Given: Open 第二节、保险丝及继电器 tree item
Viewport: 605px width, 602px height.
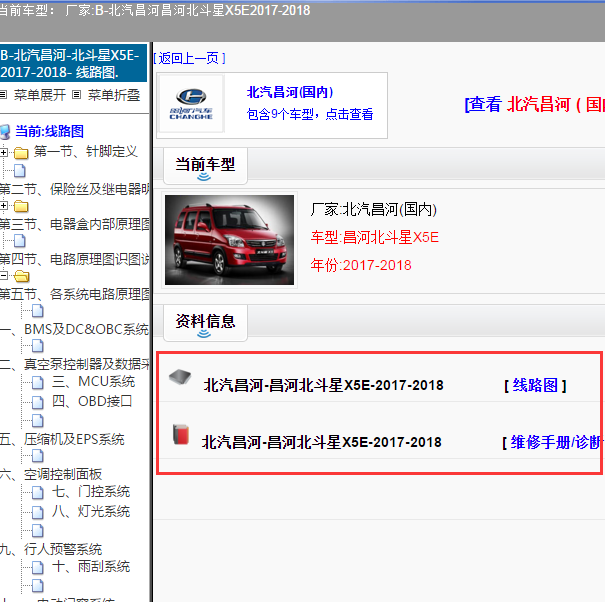Looking at the screenshot, I should [74, 189].
